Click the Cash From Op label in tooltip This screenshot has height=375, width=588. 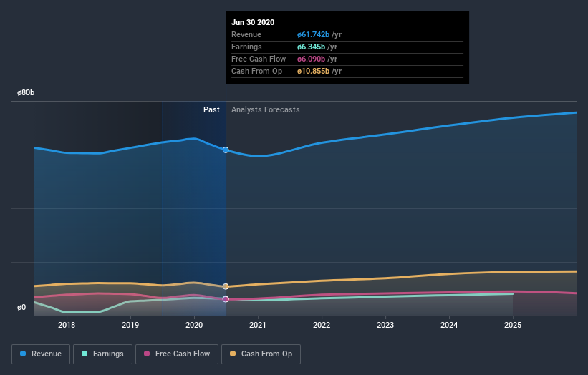click(x=257, y=71)
